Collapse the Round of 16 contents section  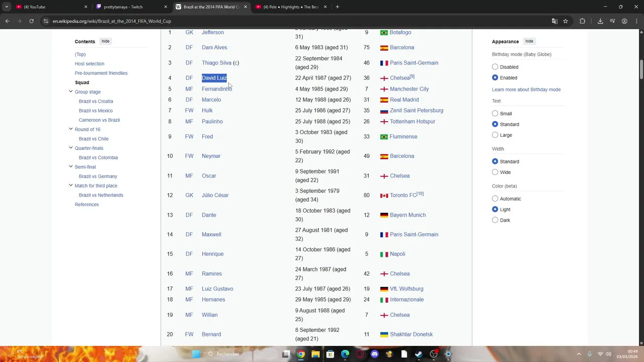tap(70, 129)
